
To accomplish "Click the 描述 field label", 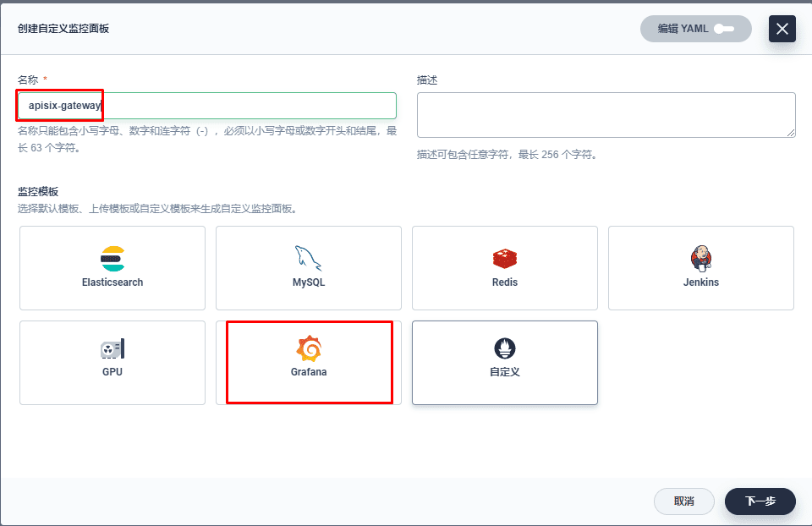I will (x=427, y=80).
